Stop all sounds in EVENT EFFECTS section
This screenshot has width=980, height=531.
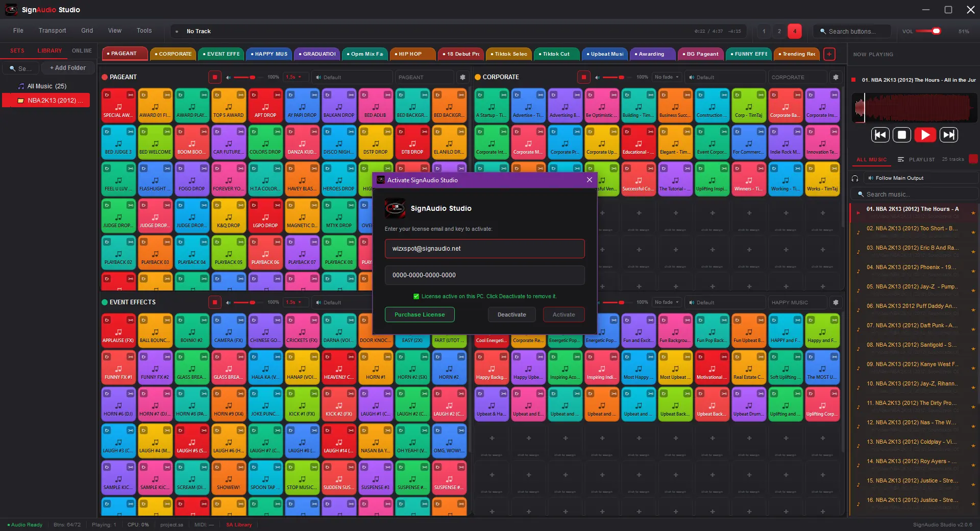[215, 302]
